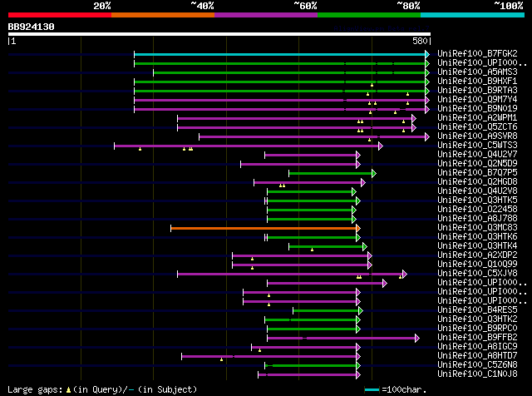Open hit UniRef100_B7FGK2
The image size is (532, 396).
pos(477,54)
